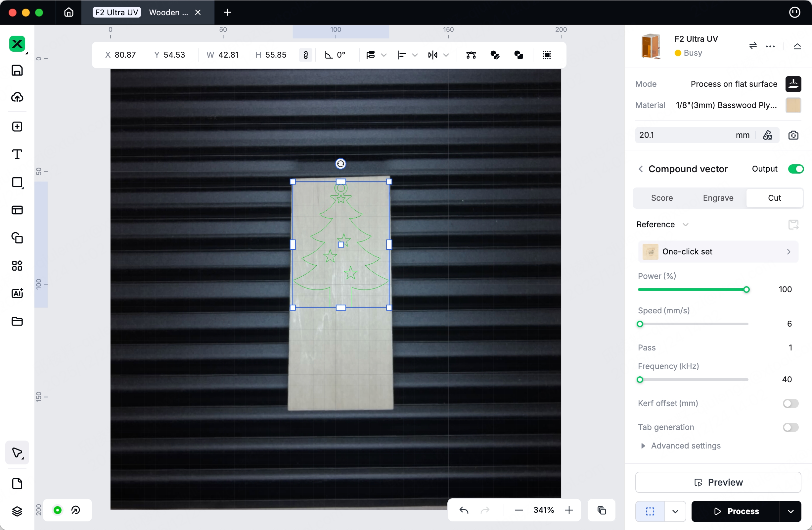Click the auto-measure distance icon

click(x=768, y=135)
